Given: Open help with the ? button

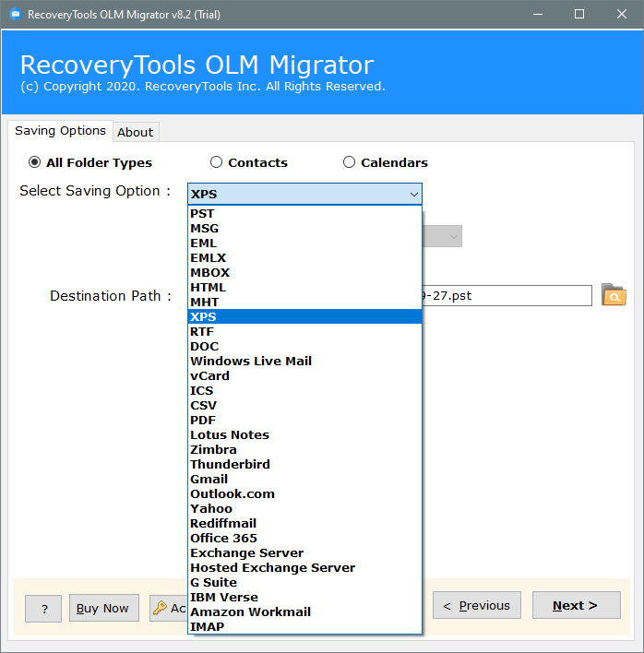Looking at the screenshot, I should click(43, 609).
